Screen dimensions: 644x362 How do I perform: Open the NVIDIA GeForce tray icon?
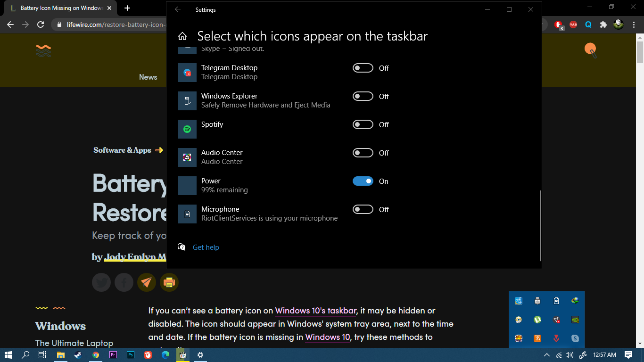tap(575, 320)
